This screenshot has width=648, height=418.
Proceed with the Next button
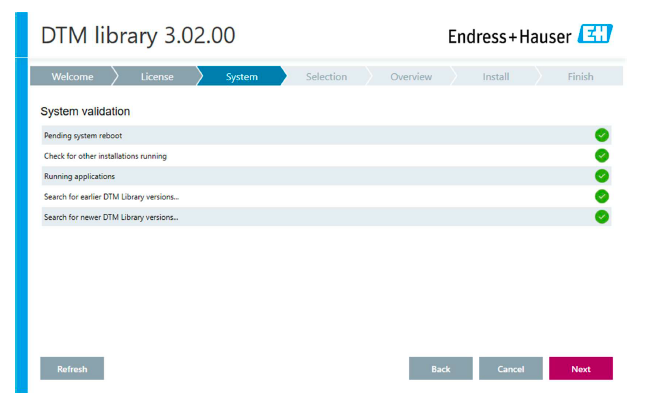click(x=581, y=368)
